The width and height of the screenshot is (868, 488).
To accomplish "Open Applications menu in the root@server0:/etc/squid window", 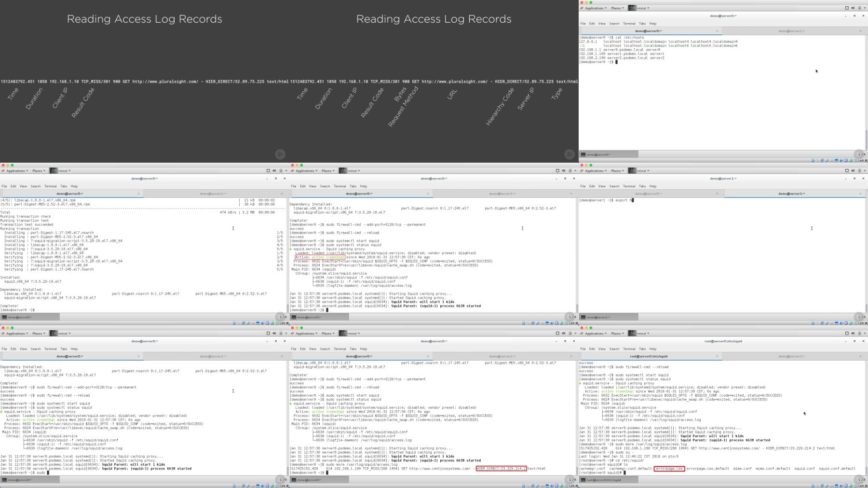I will pyautogui.click(x=594, y=334).
